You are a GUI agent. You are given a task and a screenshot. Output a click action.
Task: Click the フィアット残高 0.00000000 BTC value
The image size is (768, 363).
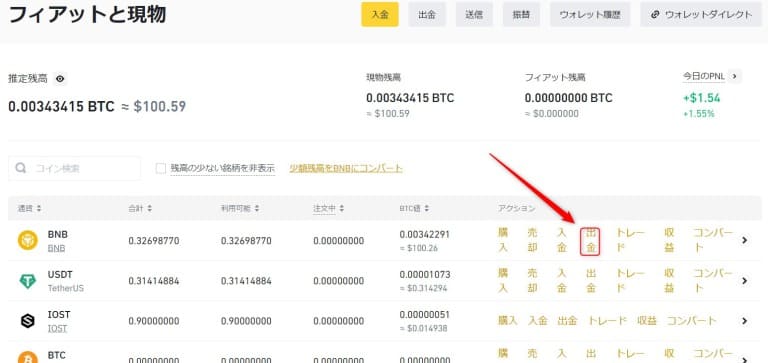569,98
